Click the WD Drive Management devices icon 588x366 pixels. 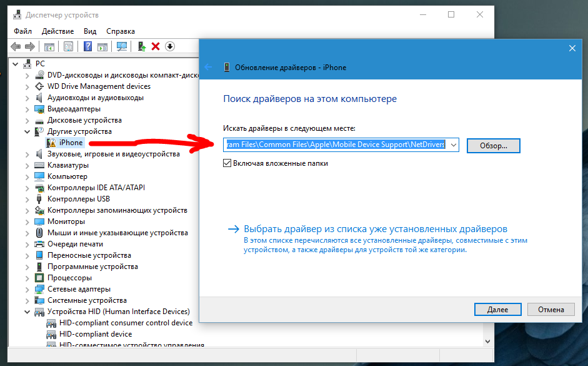[x=39, y=86]
